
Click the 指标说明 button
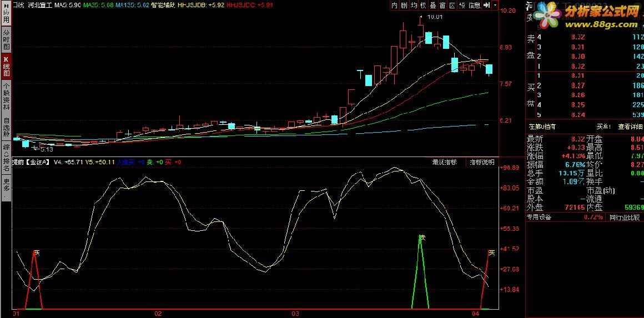tap(482, 162)
